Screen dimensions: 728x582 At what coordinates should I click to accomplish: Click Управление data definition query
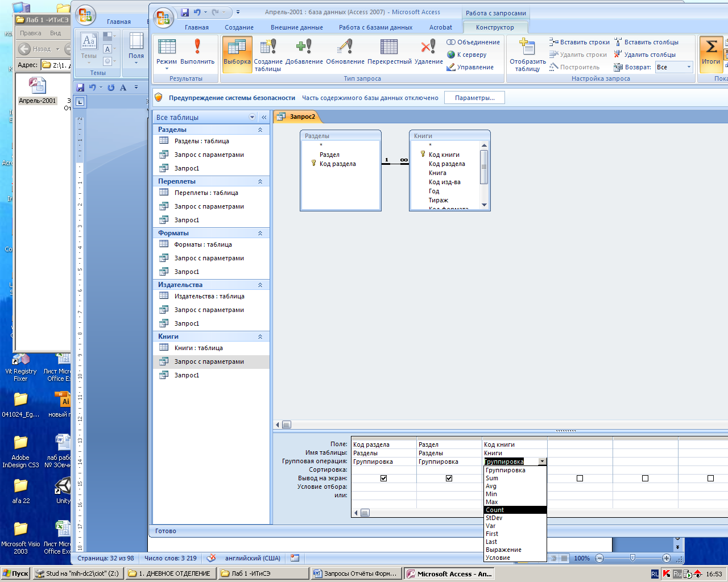pyautogui.click(x=470, y=67)
